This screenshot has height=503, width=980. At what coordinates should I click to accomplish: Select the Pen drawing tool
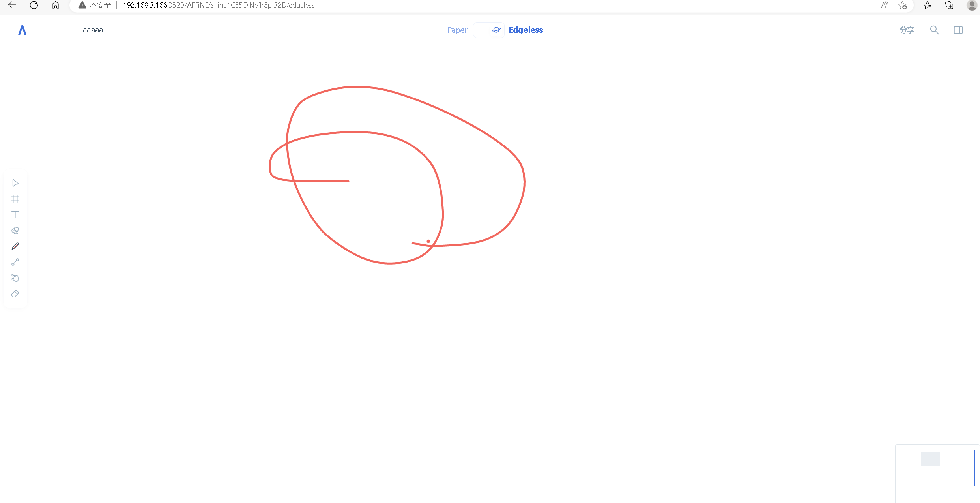point(15,246)
